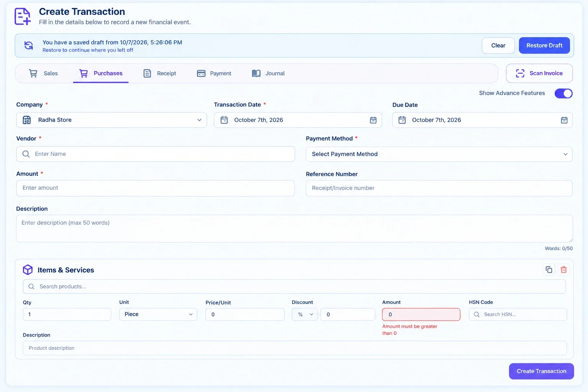Viewport: 588px width, 392px height.
Task: Duplicate the item row with copy icon
Action: 549,269
